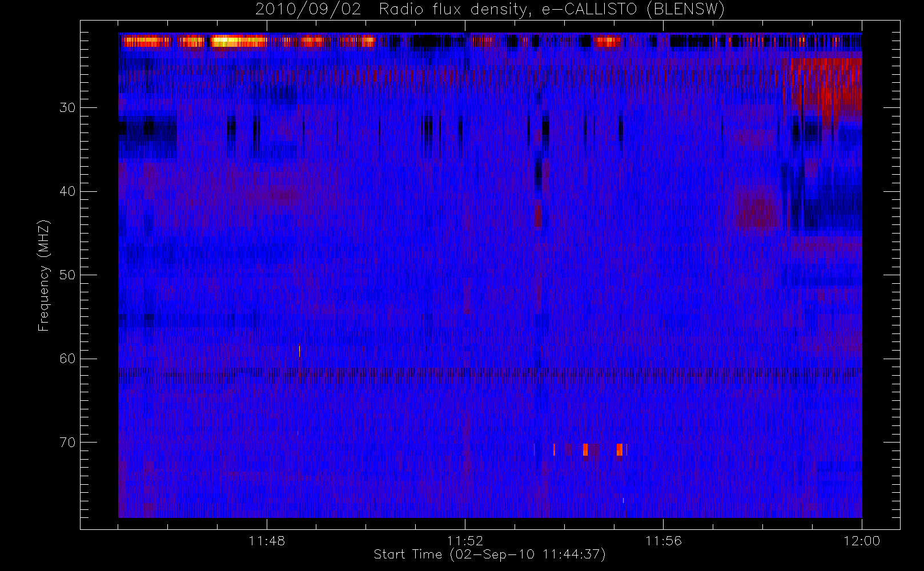Click the orange spike near 70 MHz at 11:55
Image resolution: width=924 pixels, height=571 pixels.
620,449
